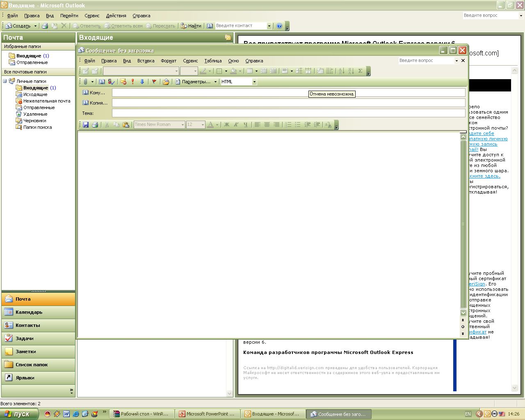Sort ascending in the table toolbar
The height and width of the screenshot is (420, 525).
[x=341, y=71]
